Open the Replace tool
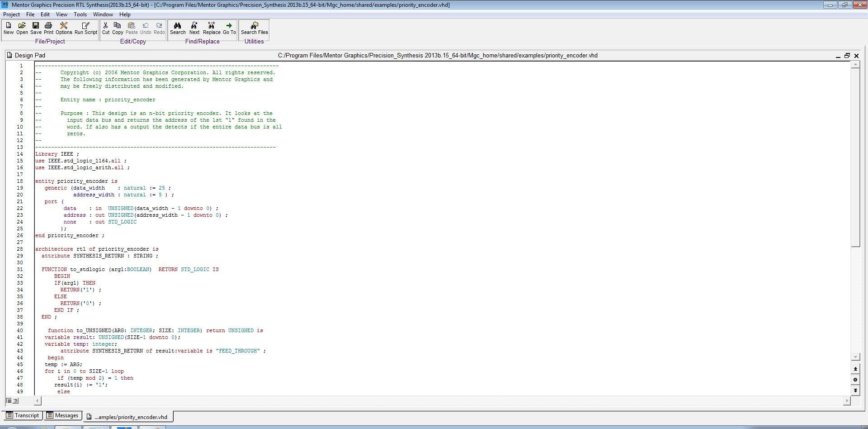 pyautogui.click(x=212, y=29)
